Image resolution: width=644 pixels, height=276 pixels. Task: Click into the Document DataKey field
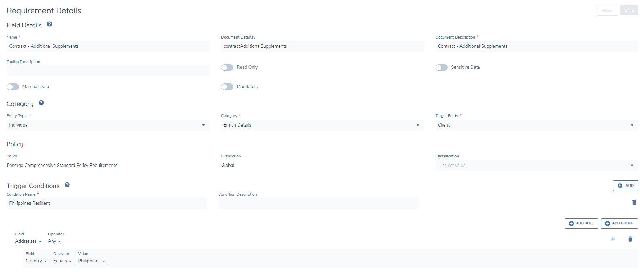point(323,46)
